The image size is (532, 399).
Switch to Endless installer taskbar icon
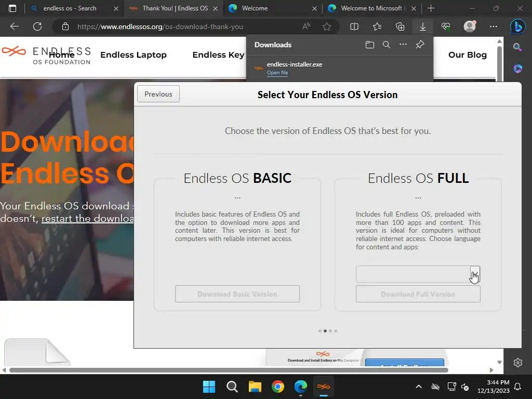click(323, 387)
